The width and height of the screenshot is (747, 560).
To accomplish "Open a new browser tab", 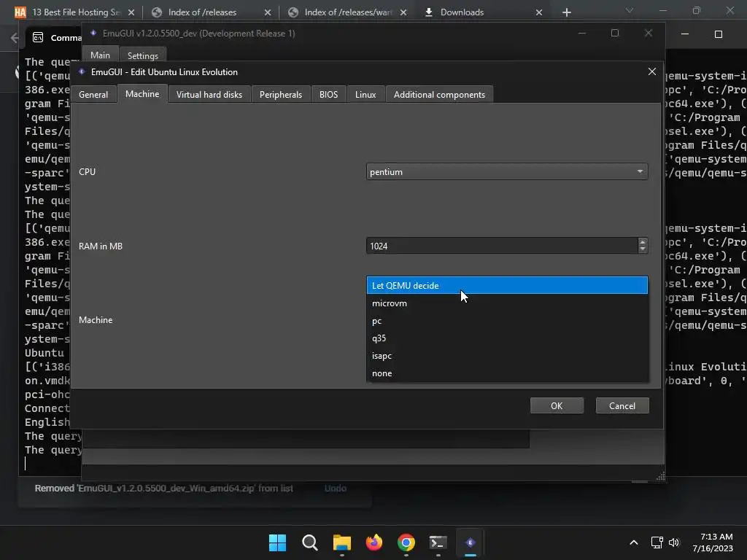I will (566, 12).
